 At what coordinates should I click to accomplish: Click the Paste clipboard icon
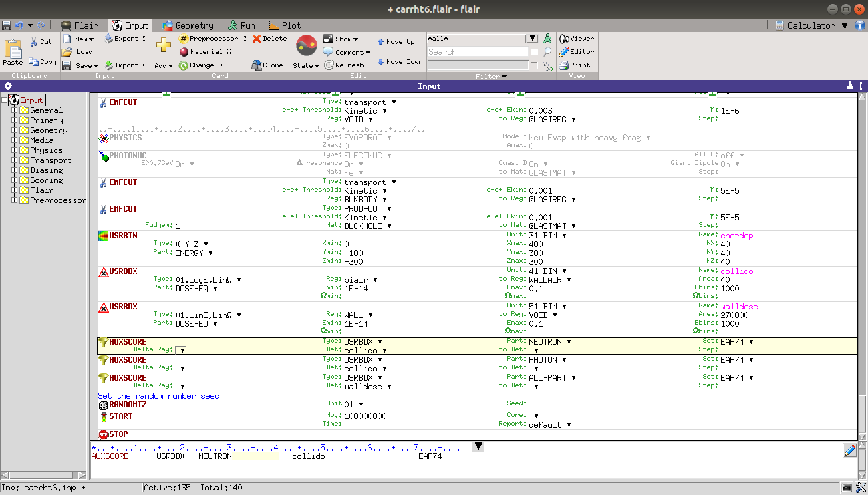13,51
